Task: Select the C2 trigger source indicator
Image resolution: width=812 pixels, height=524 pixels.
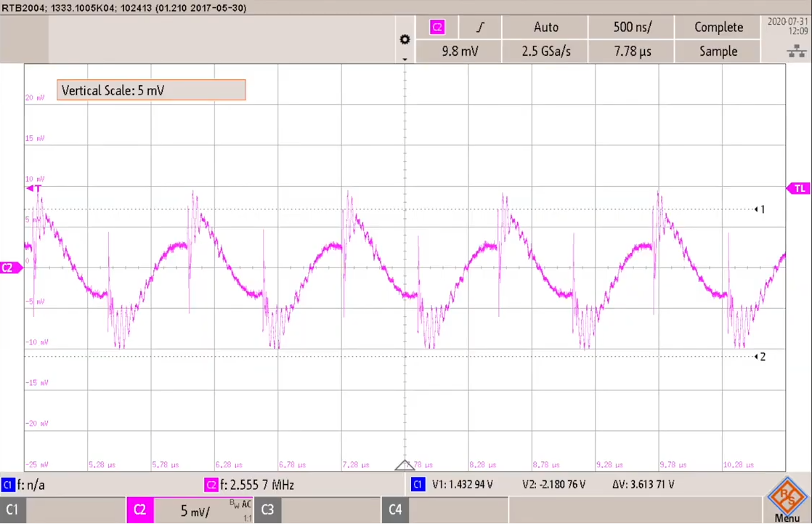Action: [x=437, y=27]
